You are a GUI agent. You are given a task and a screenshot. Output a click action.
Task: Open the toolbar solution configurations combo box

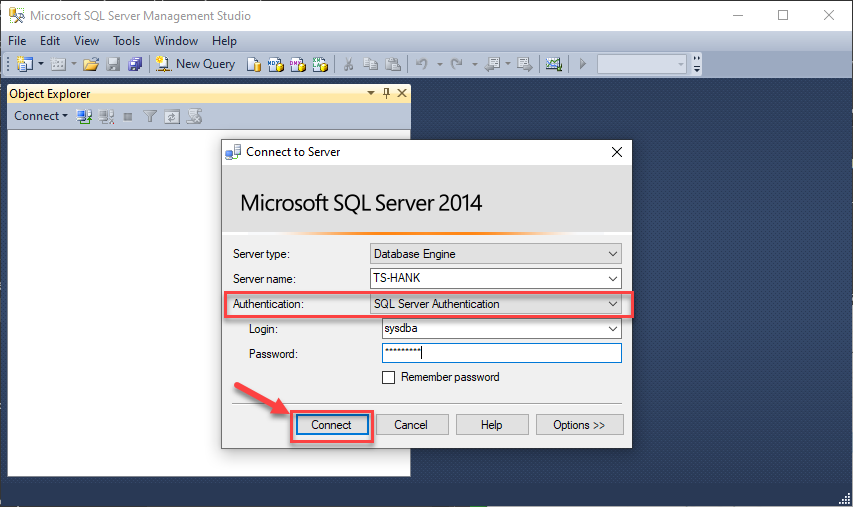tap(641, 64)
